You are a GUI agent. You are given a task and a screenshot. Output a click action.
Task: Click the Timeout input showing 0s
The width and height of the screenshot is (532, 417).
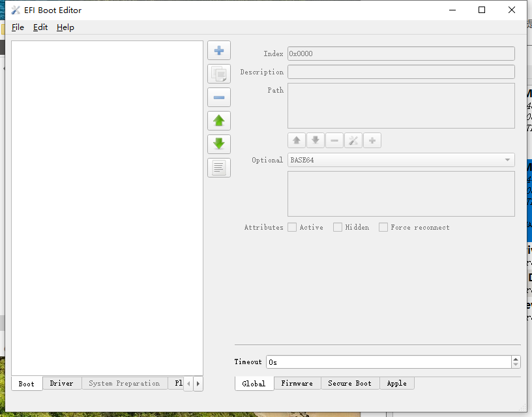[x=389, y=362]
